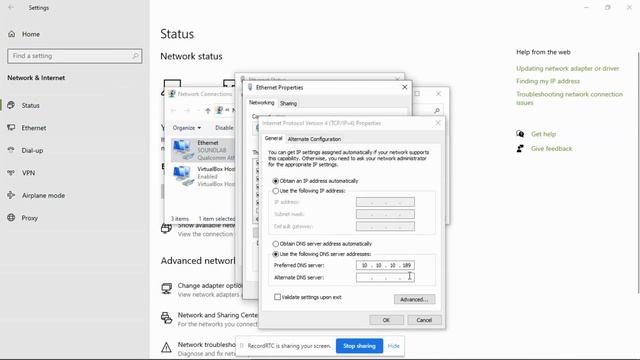Click Stop sharing button

(359, 346)
